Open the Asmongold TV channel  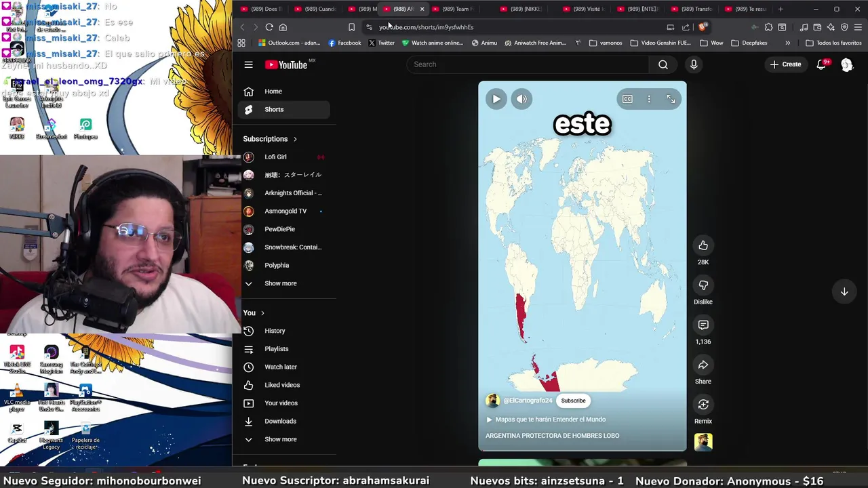click(x=285, y=211)
